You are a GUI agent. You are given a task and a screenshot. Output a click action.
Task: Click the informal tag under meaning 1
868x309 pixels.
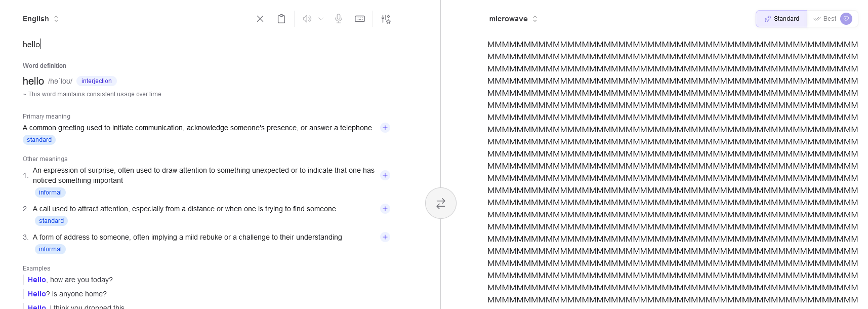[x=50, y=192]
